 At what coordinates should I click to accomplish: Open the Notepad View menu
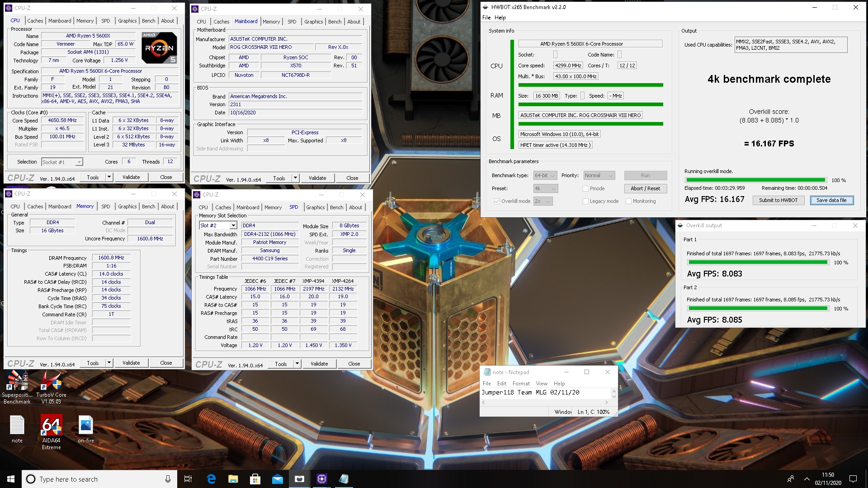(x=542, y=383)
